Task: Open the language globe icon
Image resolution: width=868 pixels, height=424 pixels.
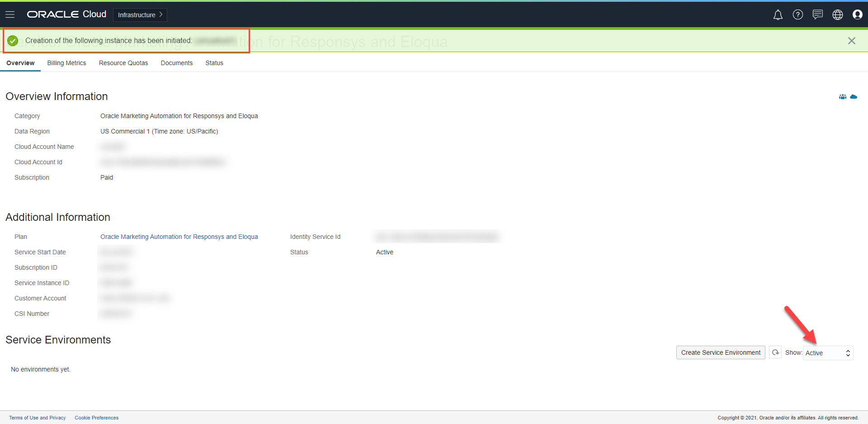Action: pyautogui.click(x=837, y=15)
